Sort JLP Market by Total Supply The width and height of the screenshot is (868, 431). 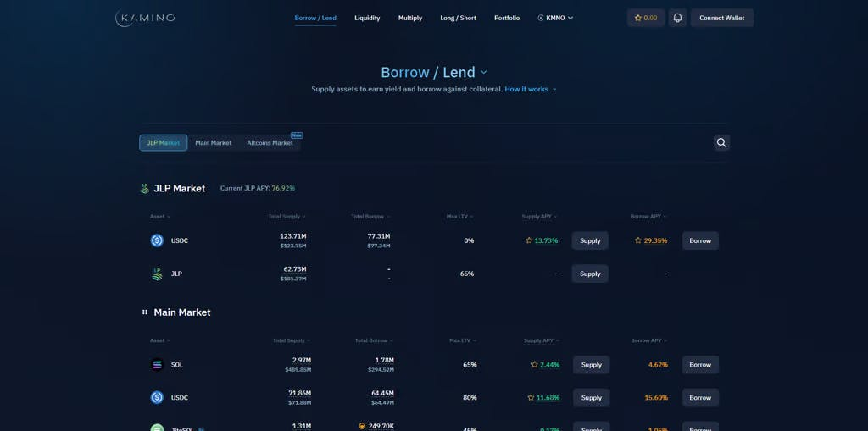pyautogui.click(x=287, y=217)
